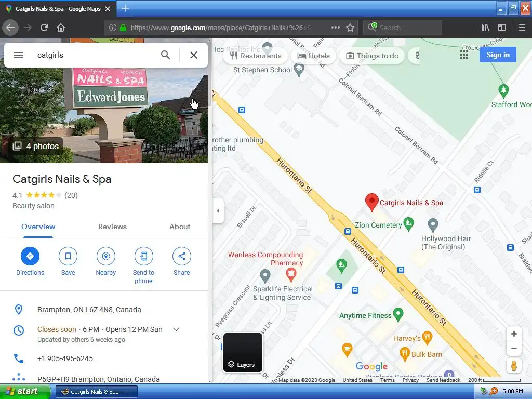Toggle the browser sidebar icon

(502, 28)
